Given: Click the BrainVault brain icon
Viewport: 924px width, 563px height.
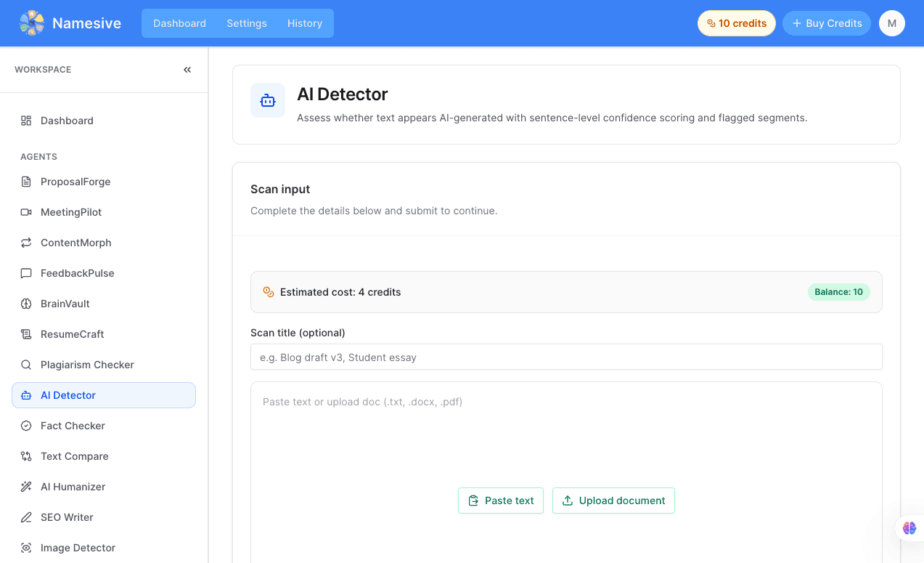Looking at the screenshot, I should pos(26,304).
